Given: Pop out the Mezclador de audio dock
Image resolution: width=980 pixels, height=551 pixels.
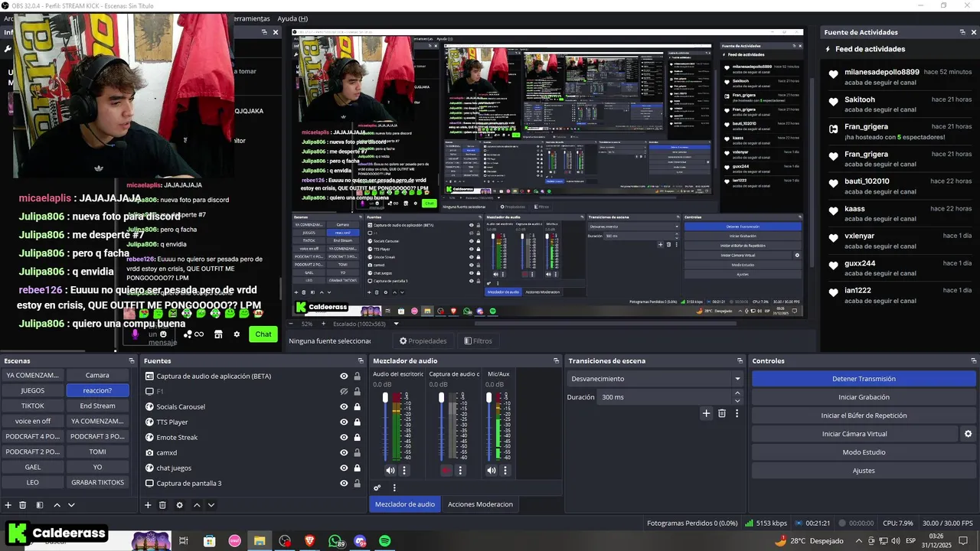Looking at the screenshot, I should [557, 360].
